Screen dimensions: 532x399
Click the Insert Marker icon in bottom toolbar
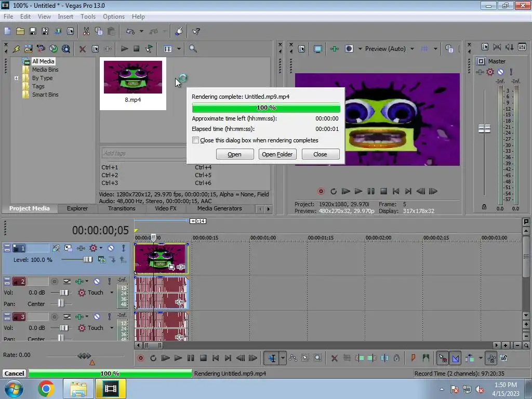(x=413, y=358)
